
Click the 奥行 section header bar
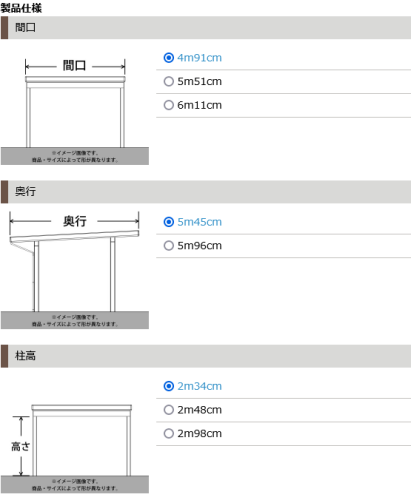point(206,192)
